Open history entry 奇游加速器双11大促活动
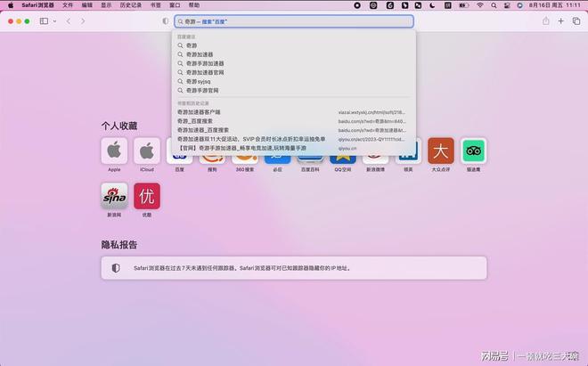588x366 pixels. click(x=294, y=139)
